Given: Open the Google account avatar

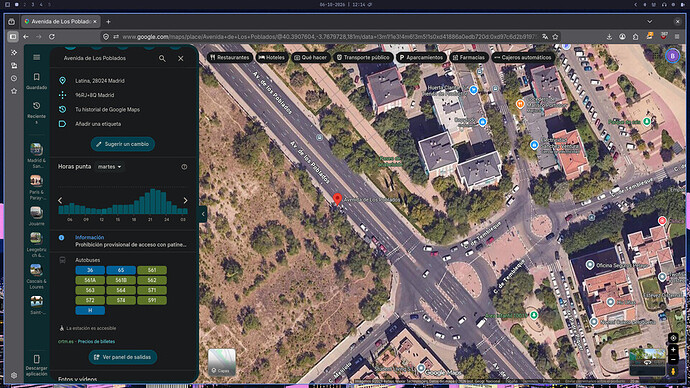Looking at the screenshot, I should pyautogui.click(x=672, y=56).
